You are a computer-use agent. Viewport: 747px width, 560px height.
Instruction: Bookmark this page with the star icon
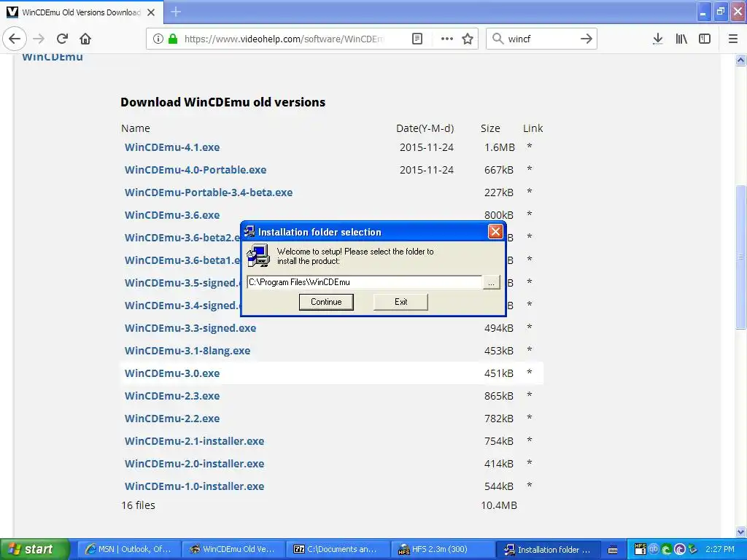pyautogui.click(x=468, y=39)
